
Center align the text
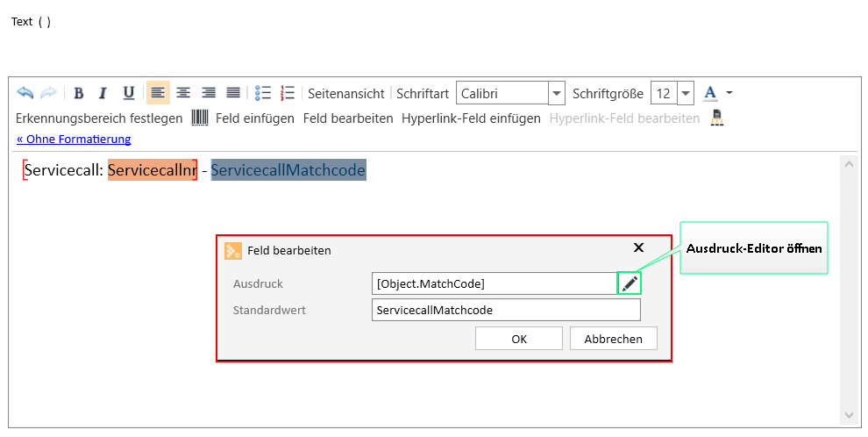point(183,92)
